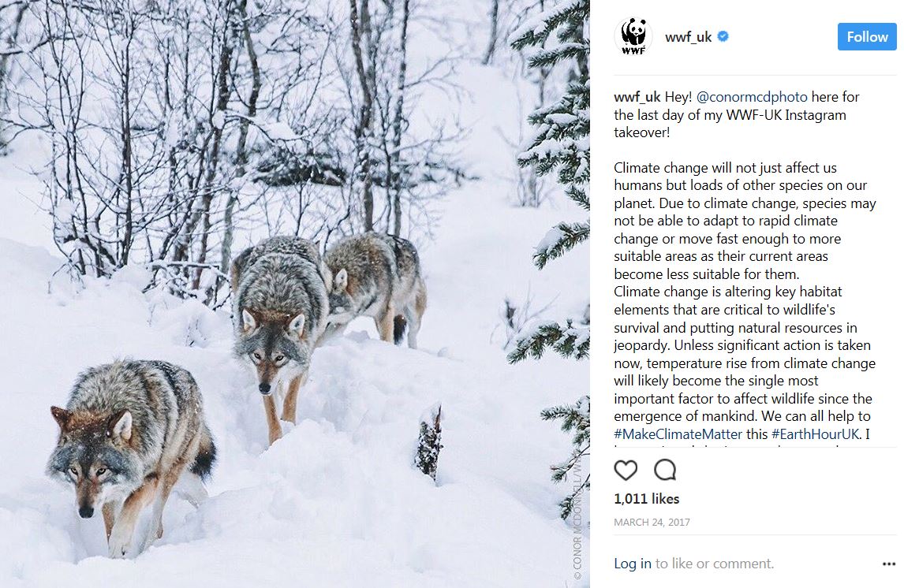Click the Log in link

[633, 564]
